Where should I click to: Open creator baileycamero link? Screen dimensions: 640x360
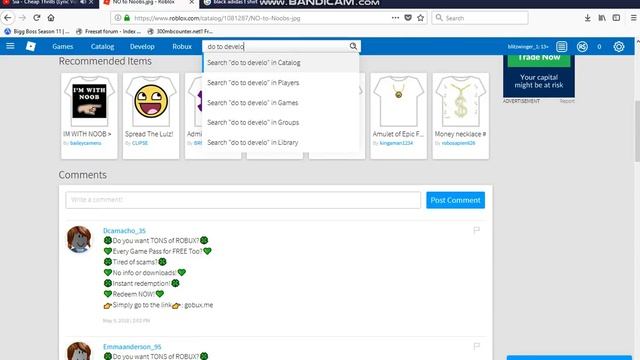[x=85, y=143]
